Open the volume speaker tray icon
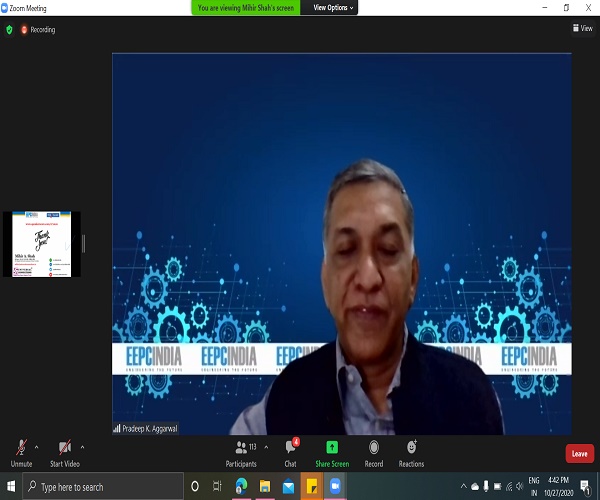The width and height of the screenshot is (600, 500). 520,486
